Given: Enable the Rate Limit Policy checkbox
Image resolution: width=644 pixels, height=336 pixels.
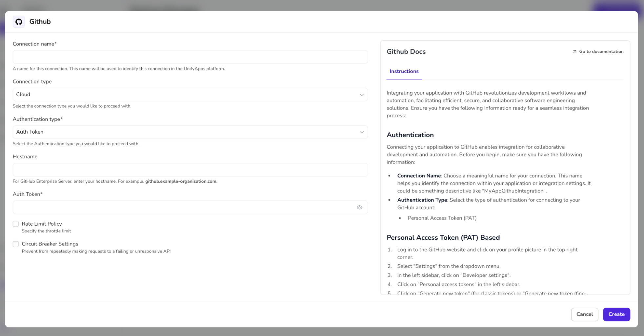Looking at the screenshot, I should click(16, 224).
